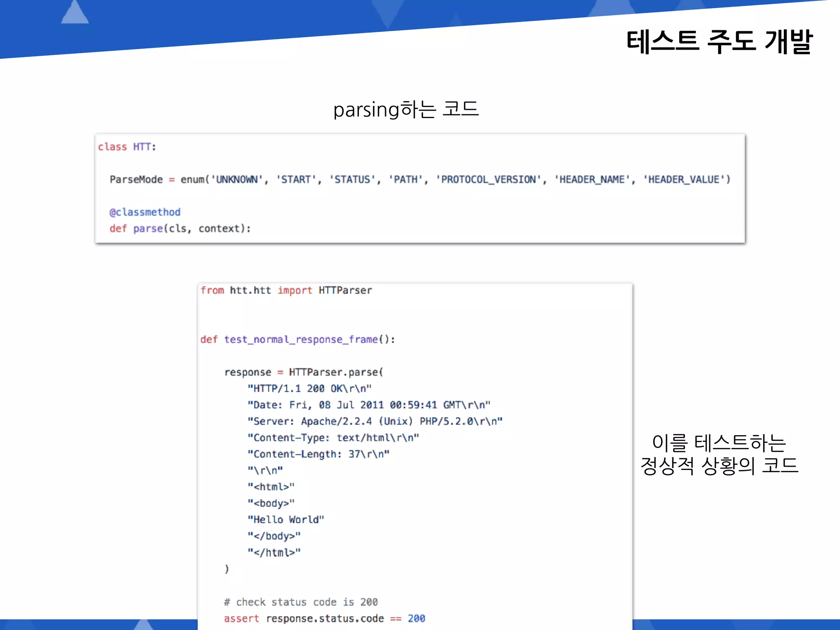The width and height of the screenshot is (840, 630).
Task: Click the 'def test_normal_response_frame():' line
Action: 298,340
